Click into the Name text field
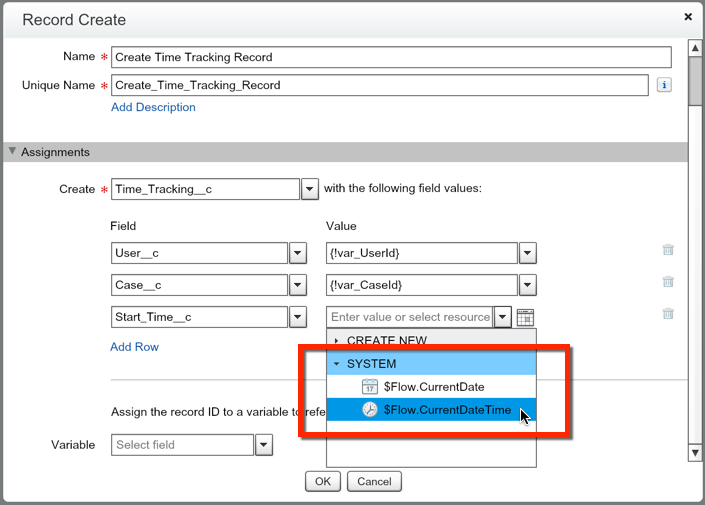Image resolution: width=705 pixels, height=505 pixels. coord(390,57)
